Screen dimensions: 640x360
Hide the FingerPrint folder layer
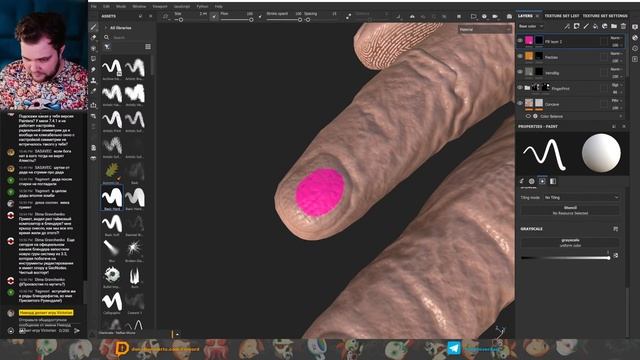[x=520, y=88]
